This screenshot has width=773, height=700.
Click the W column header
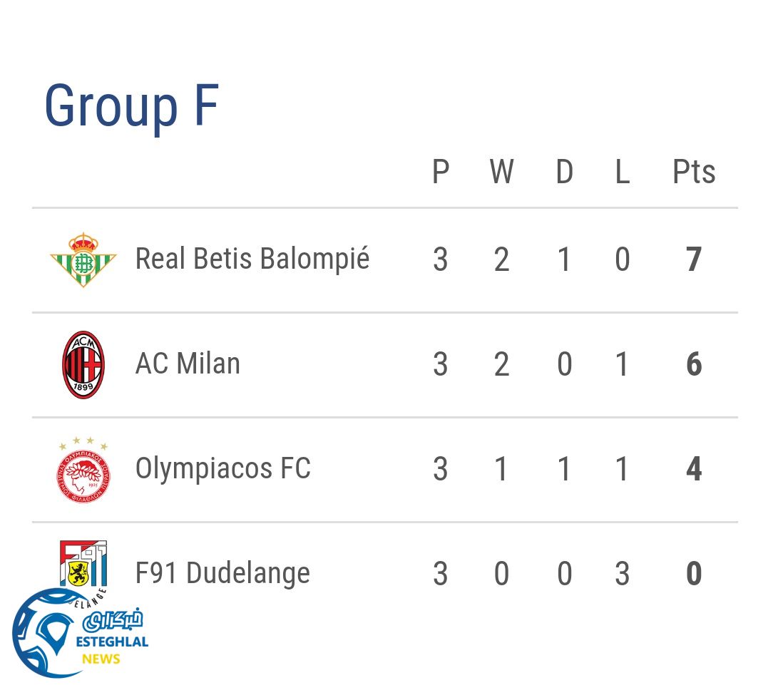click(x=501, y=173)
